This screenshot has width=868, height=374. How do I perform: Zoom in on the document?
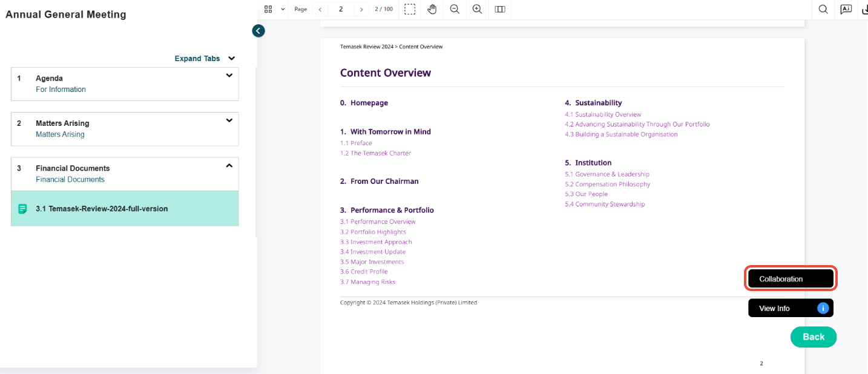(477, 9)
